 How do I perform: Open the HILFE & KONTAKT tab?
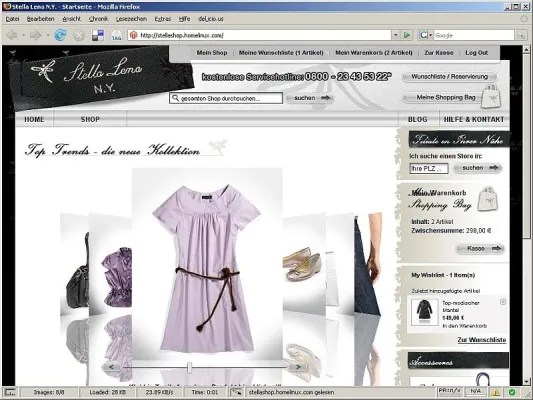point(474,119)
